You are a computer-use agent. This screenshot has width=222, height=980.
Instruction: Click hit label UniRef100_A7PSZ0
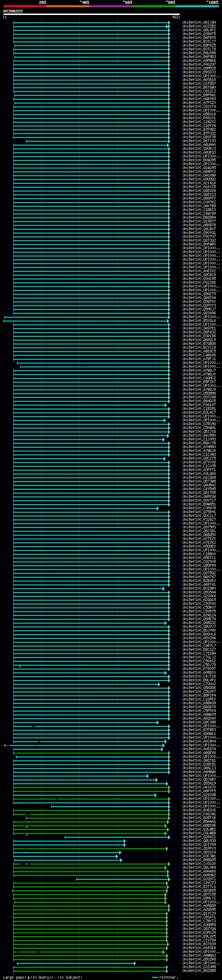[199, 103]
